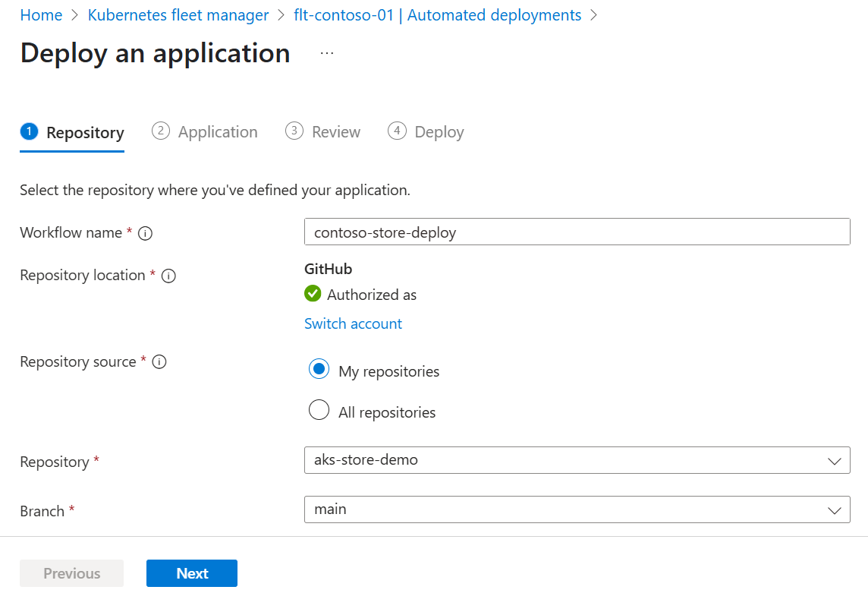This screenshot has width=868, height=593.
Task: Expand the Repository dropdown showing aks-store-demo
Action: tap(577, 460)
